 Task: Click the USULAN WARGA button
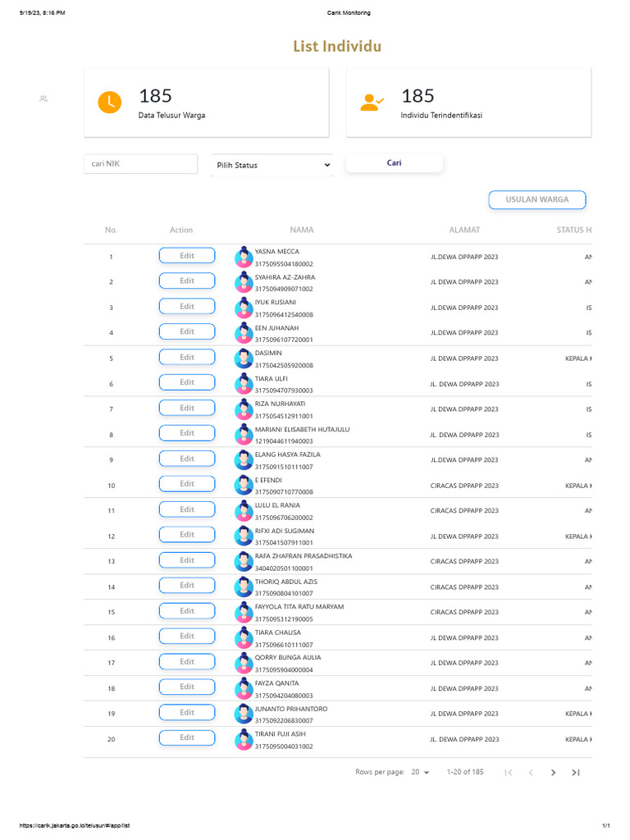[537, 199]
